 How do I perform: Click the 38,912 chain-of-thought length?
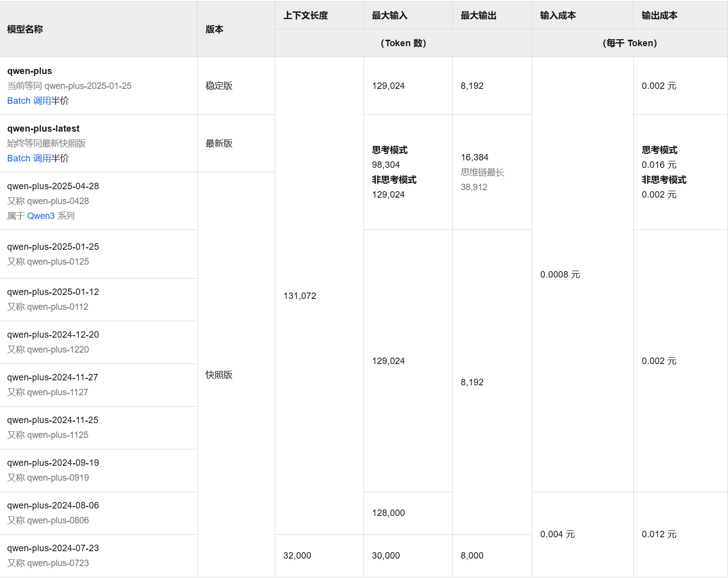[x=474, y=187]
